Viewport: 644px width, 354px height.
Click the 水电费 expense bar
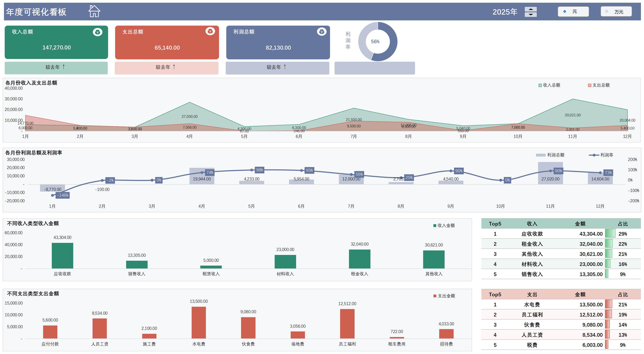199,322
